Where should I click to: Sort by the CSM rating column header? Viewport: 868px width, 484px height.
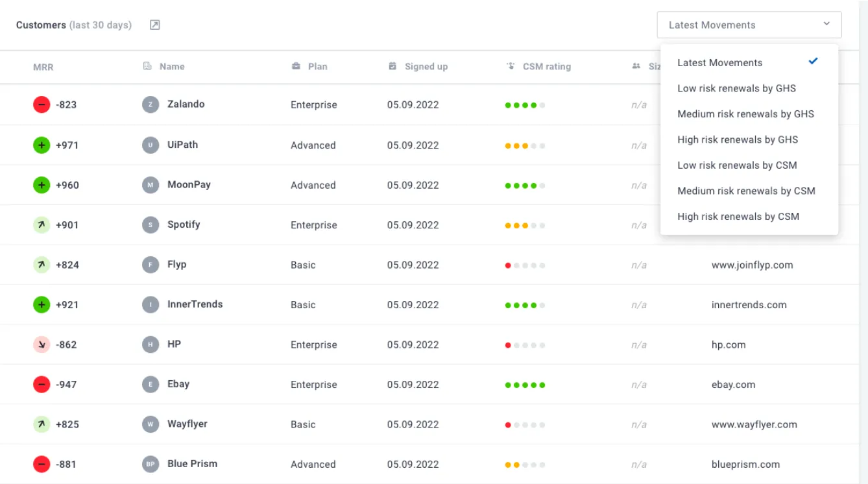[x=547, y=66]
